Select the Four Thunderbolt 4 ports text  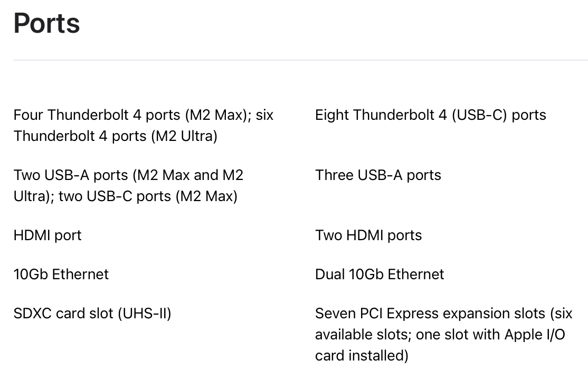pyautogui.click(x=97, y=115)
